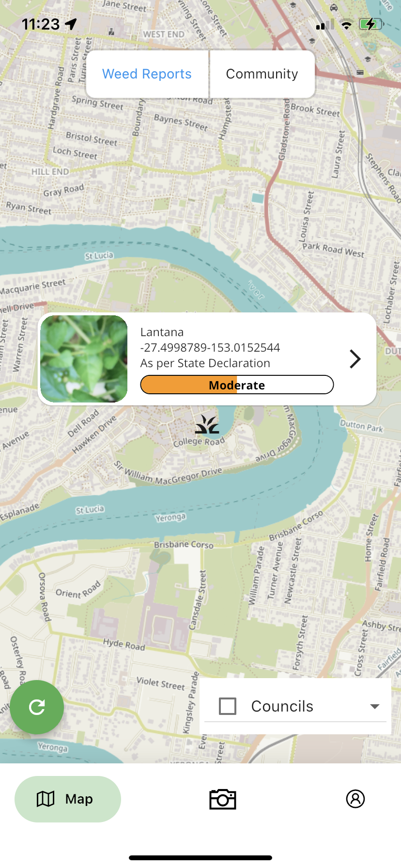Select the weed marker on College Road
The height and width of the screenshot is (868, 401).
207,425
